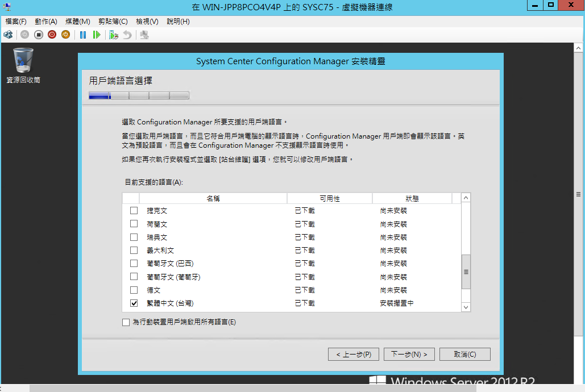The width and height of the screenshot is (585, 392).
Task: Select the 葡萄牙文 (葡萄牙) language name
Action: tap(173, 277)
